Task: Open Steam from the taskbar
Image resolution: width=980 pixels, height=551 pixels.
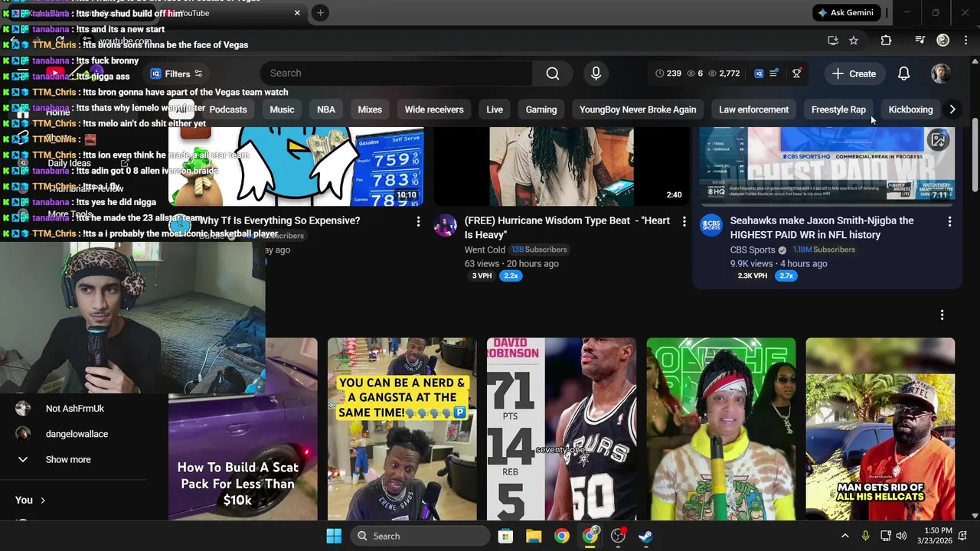Action: pyautogui.click(x=646, y=536)
